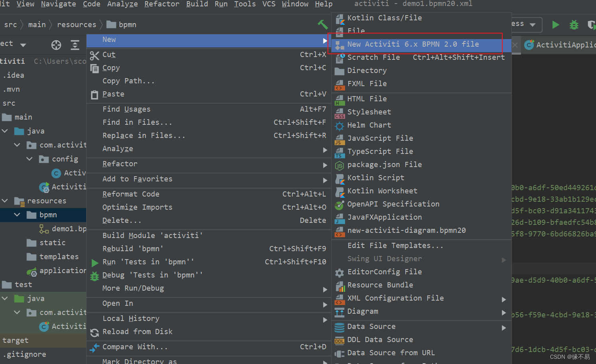Image resolution: width=596 pixels, height=364 pixels.
Task: Click the green Run button in toolbar
Action: tap(555, 25)
